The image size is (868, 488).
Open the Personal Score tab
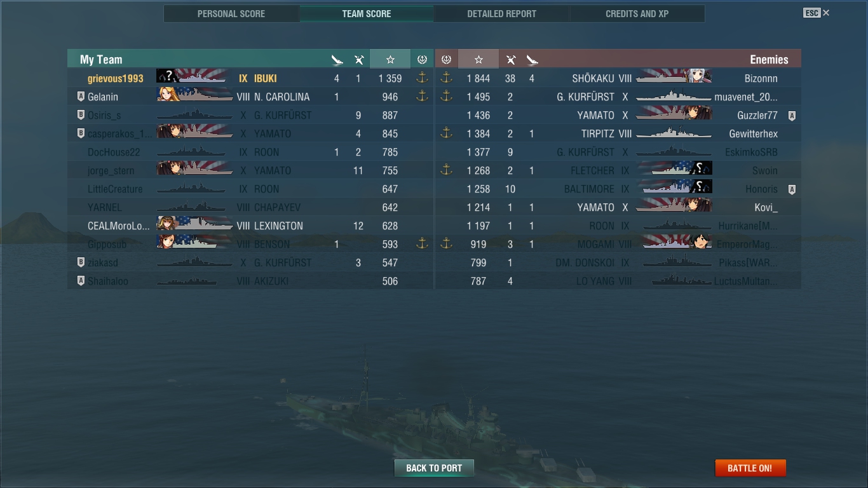[231, 13]
